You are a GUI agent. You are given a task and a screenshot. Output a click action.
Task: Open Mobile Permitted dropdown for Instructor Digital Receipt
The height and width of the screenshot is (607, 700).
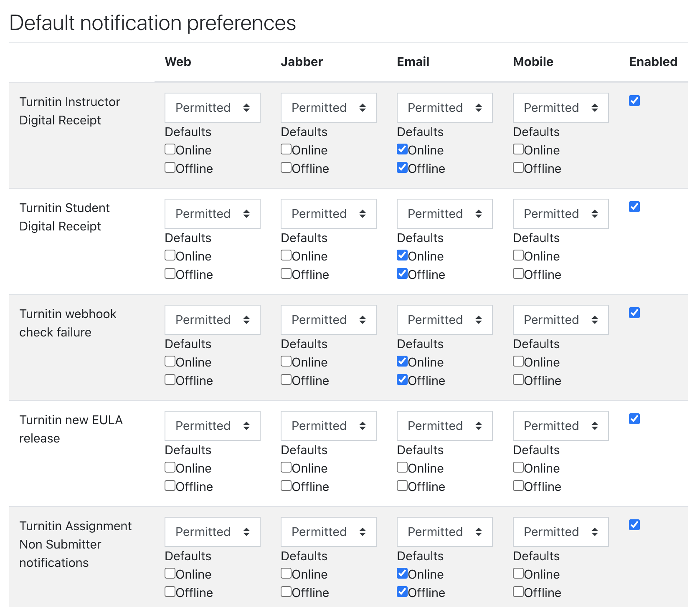pyautogui.click(x=561, y=108)
